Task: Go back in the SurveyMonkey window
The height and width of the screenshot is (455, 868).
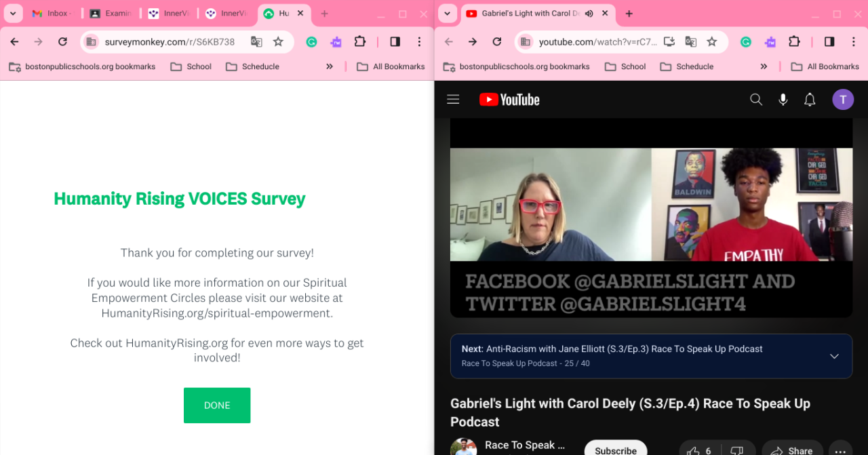Action: point(14,42)
